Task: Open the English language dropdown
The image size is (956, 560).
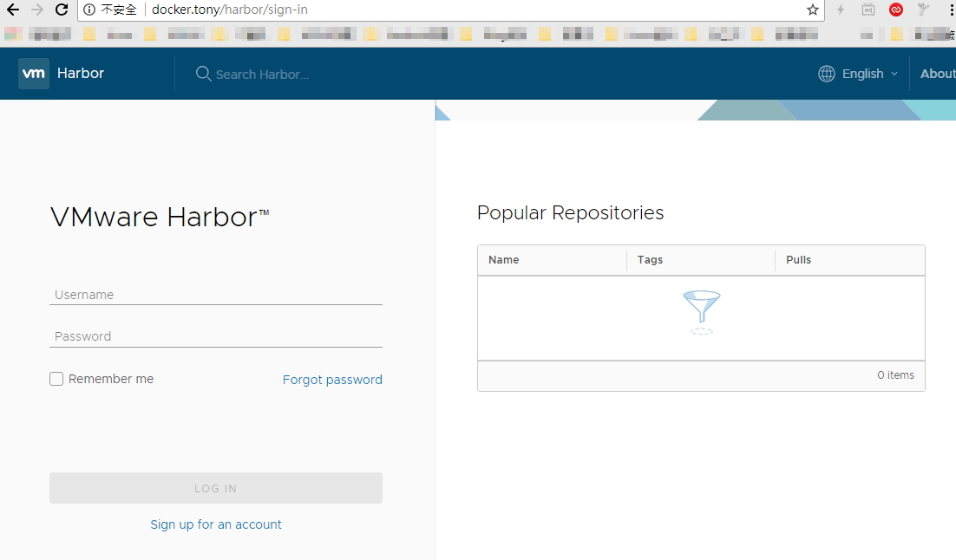Action: point(870,74)
